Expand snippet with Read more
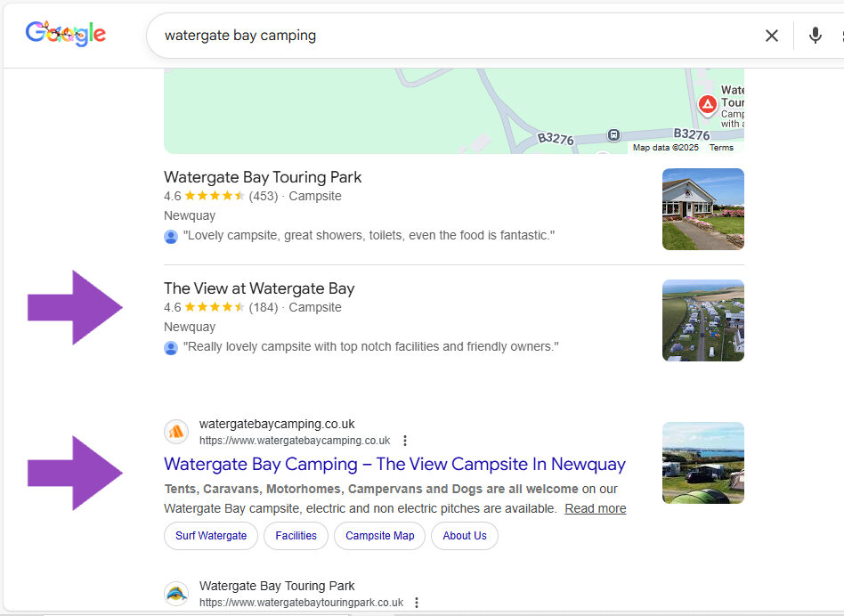The width and height of the screenshot is (844, 616). coord(595,508)
